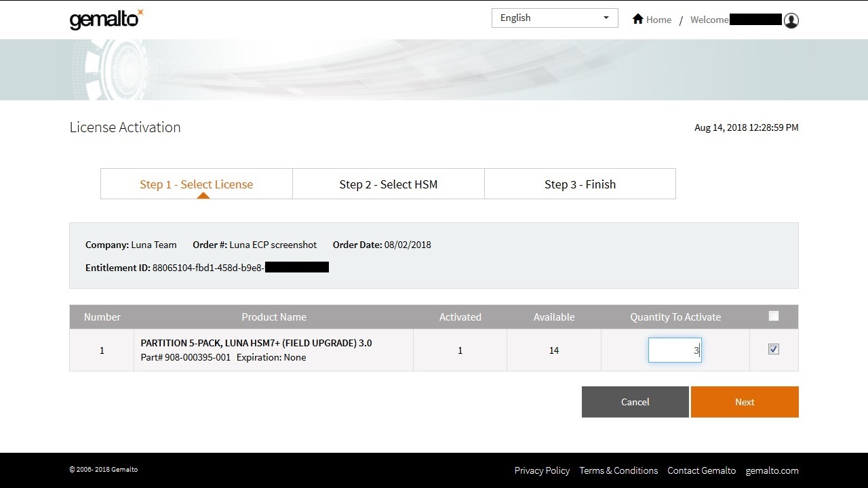The image size is (868, 488).
Task: Focus the Quantity To Activate input field
Action: [674, 350]
